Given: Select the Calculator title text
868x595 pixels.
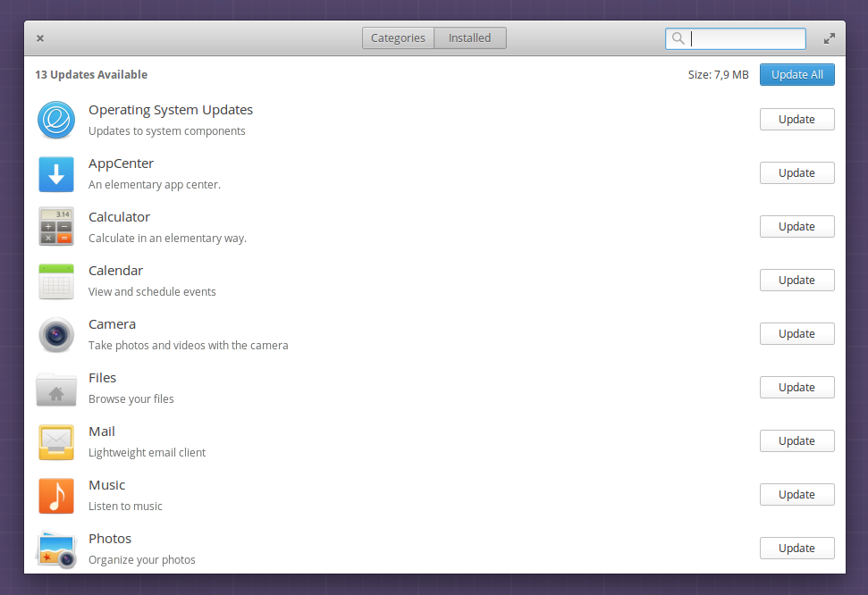Looking at the screenshot, I should click(119, 217).
